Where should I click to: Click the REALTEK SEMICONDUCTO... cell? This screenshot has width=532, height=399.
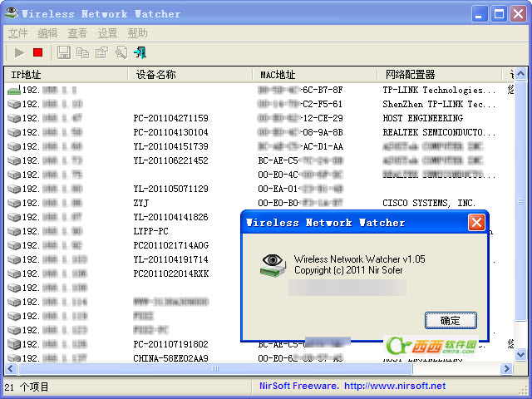pyautogui.click(x=439, y=132)
